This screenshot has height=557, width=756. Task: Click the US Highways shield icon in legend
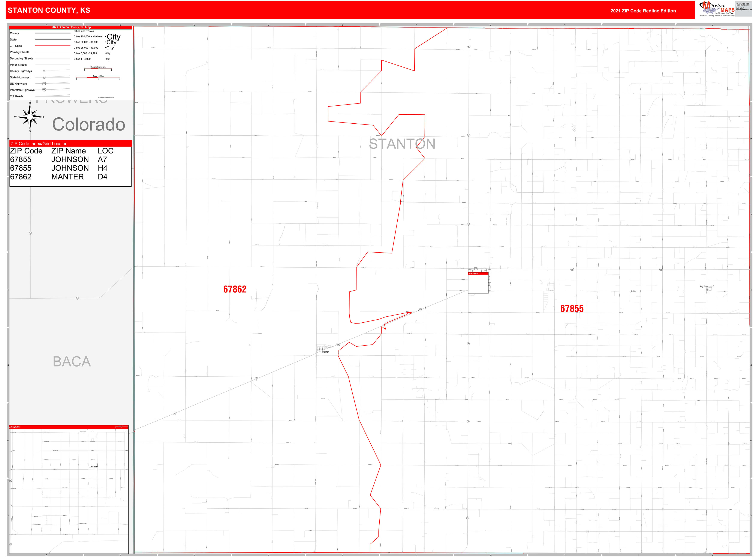(x=44, y=84)
